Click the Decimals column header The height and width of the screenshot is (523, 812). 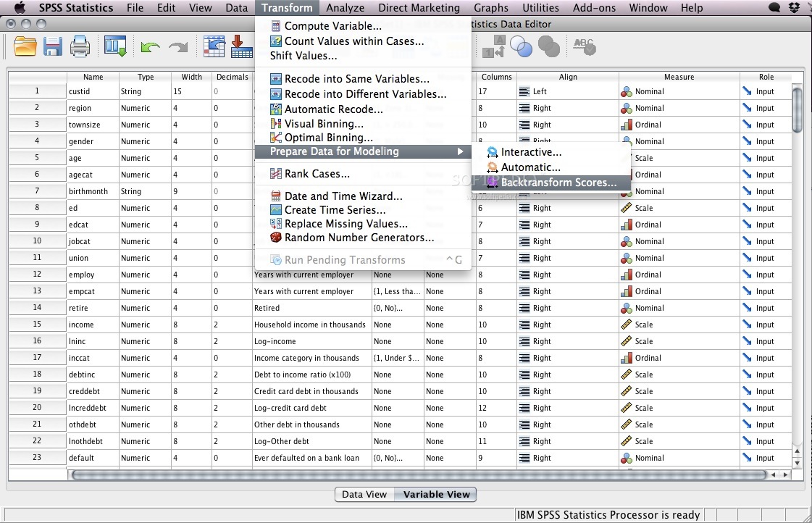232,77
